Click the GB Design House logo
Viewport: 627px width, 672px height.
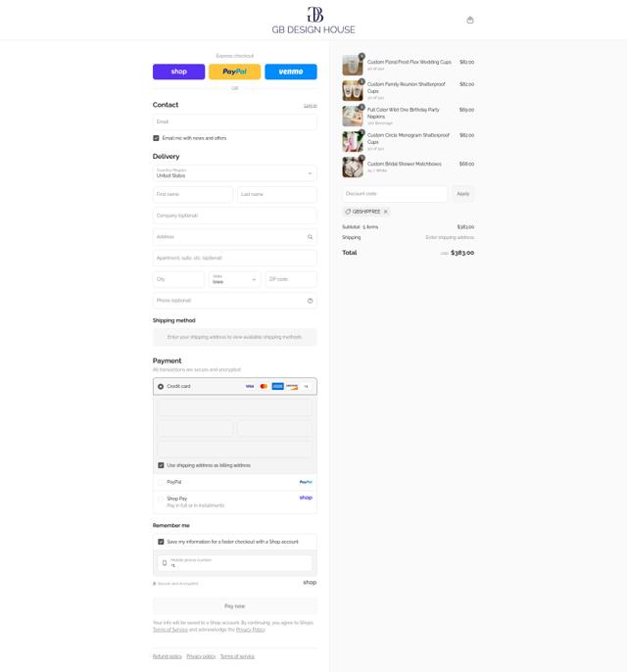(x=313, y=21)
